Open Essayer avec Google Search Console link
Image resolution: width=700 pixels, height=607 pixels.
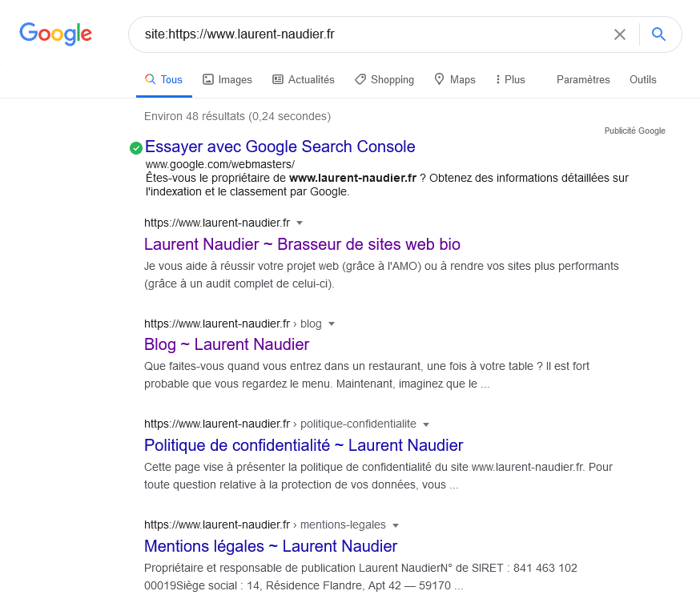[x=280, y=147]
